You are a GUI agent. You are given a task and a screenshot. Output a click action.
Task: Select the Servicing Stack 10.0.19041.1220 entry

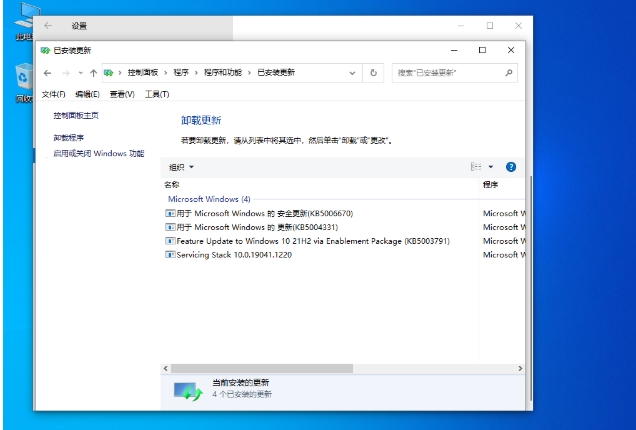click(234, 255)
